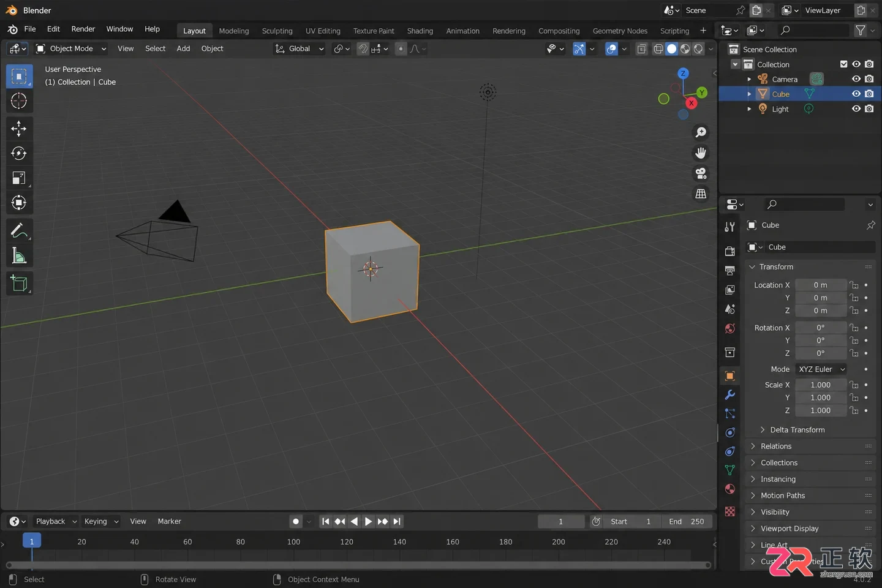Hide the Light with its eye icon

coord(856,108)
